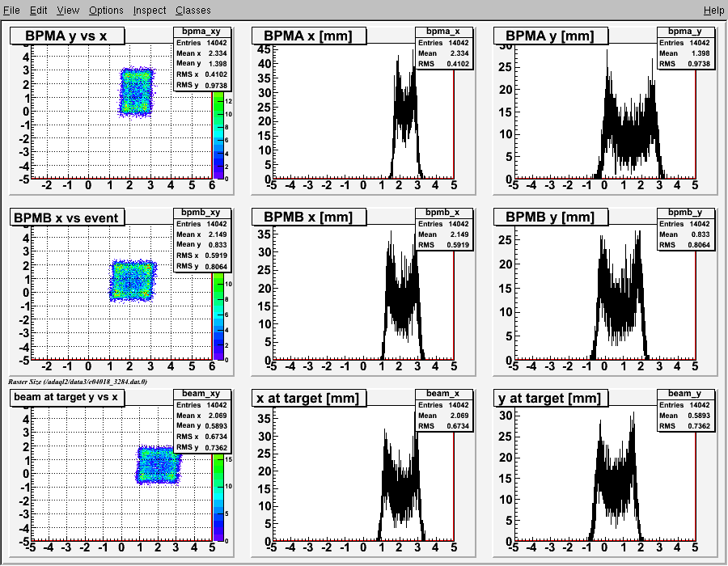Click the bpmb_xy color palette bar
728x566 pixels.
point(218,316)
